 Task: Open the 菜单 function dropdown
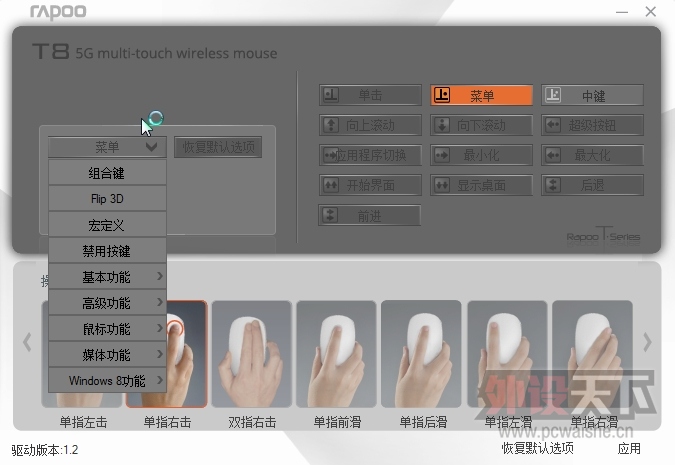107,147
